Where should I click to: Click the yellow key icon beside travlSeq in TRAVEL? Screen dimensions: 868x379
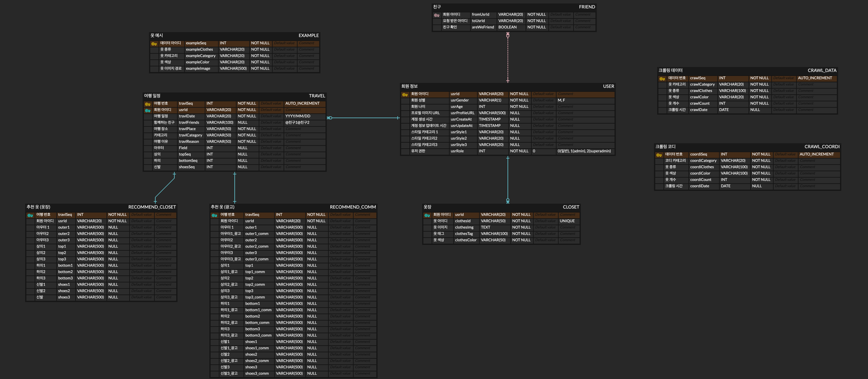pos(148,104)
